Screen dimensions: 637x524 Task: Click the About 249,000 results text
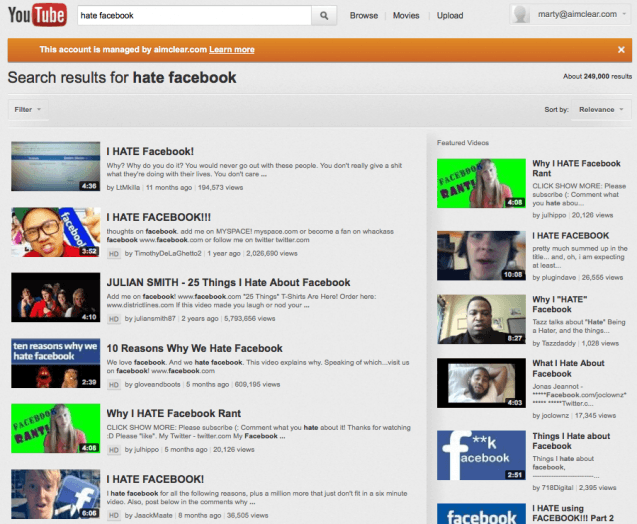(x=597, y=76)
